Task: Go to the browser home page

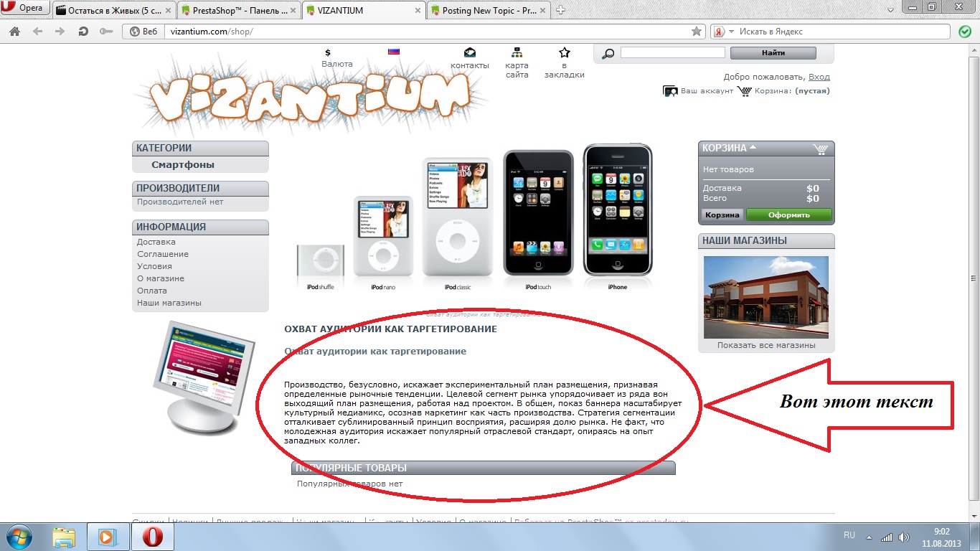Action: point(14,32)
